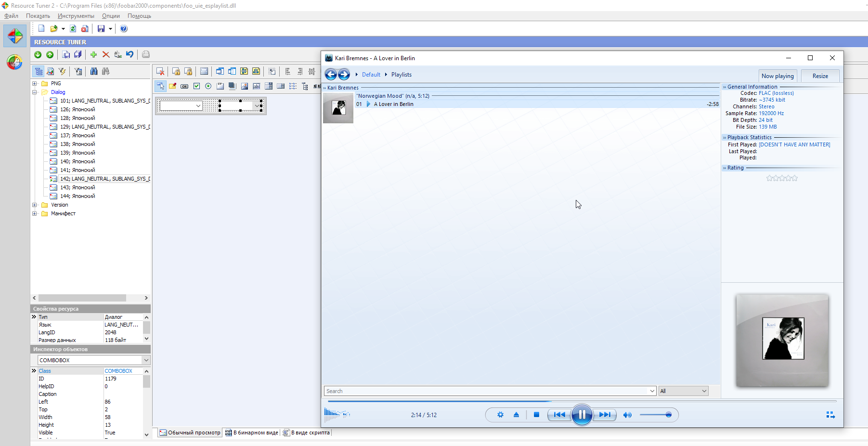The height and width of the screenshot is (446, 868).
Task: Open the Инструменты menu
Action: point(76,16)
